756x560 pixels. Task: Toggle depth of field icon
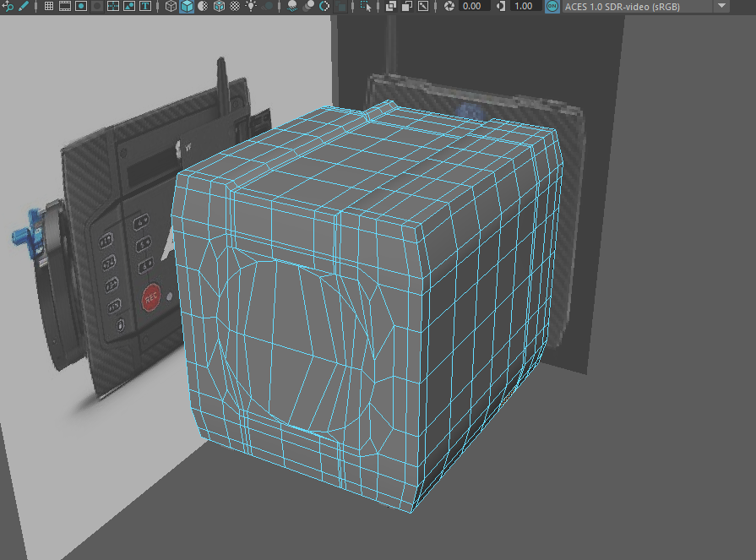pos(341,6)
